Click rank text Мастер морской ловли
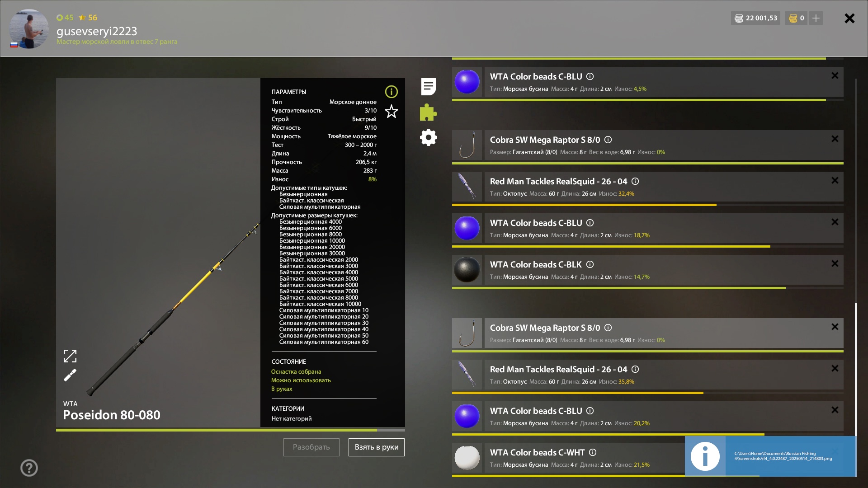868x488 pixels. pyautogui.click(x=117, y=42)
